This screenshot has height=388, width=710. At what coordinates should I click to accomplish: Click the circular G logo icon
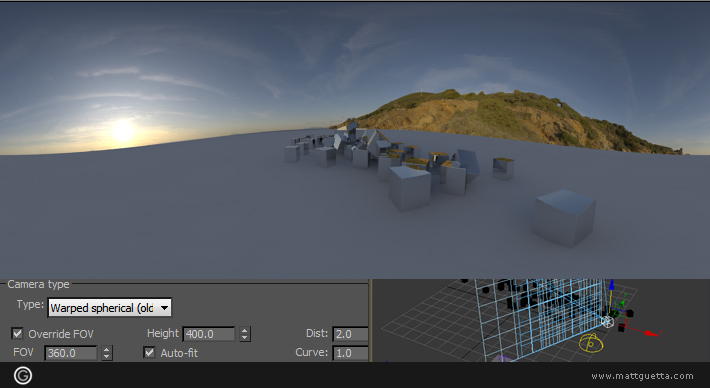coord(23,375)
